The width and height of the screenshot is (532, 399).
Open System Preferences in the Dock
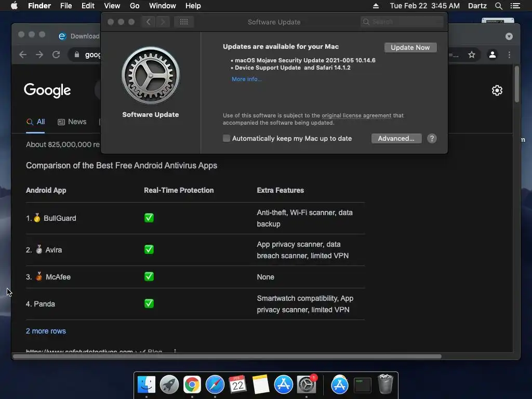point(307,384)
